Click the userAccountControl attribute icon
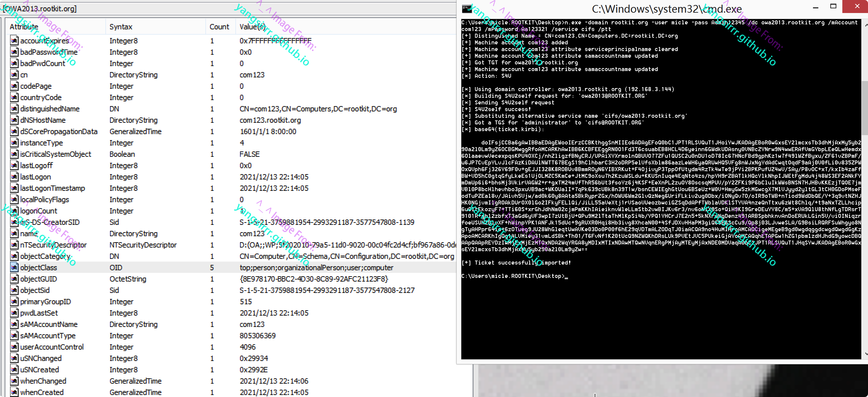This screenshot has height=397, width=868. pyautogui.click(x=14, y=347)
